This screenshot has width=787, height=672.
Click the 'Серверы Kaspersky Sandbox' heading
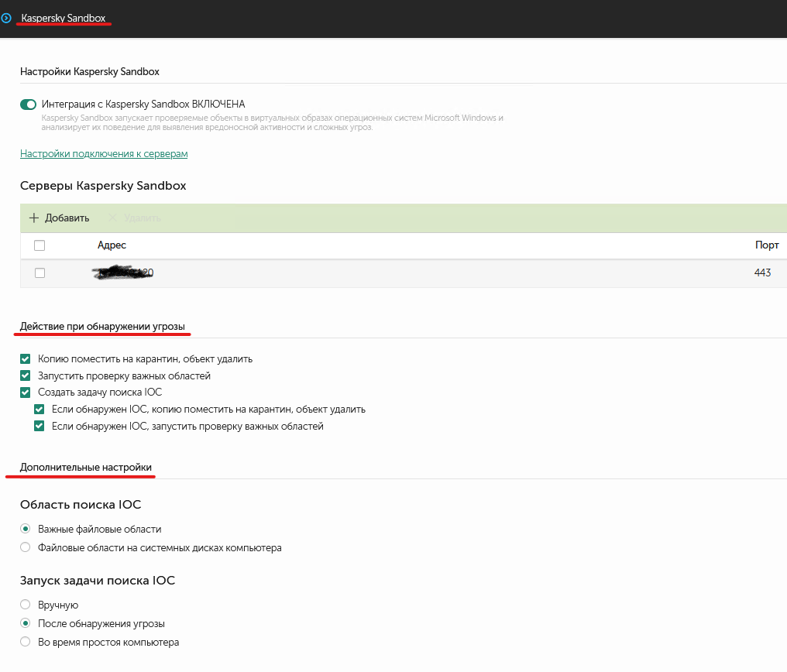click(103, 186)
